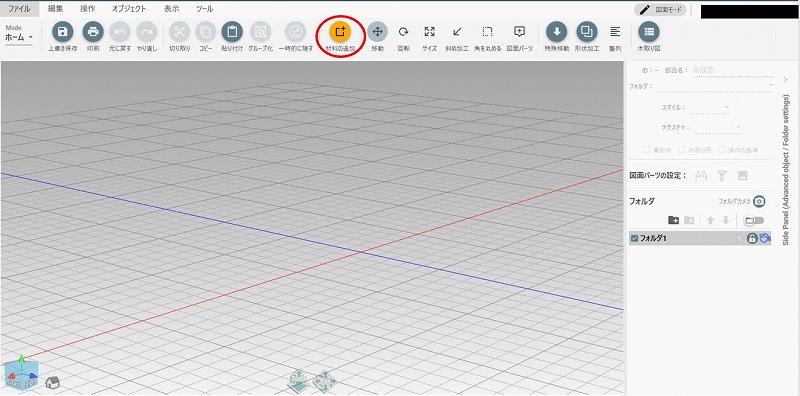Open the 木取り図 cutting diagram icon
The width and height of the screenshot is (800, 396).
tap(649, 32)
